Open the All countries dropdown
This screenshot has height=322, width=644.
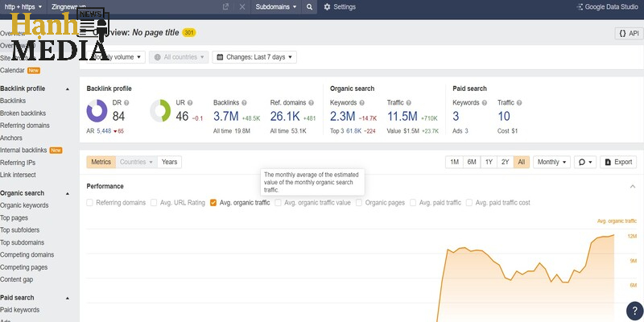click(x=179, y=57)
